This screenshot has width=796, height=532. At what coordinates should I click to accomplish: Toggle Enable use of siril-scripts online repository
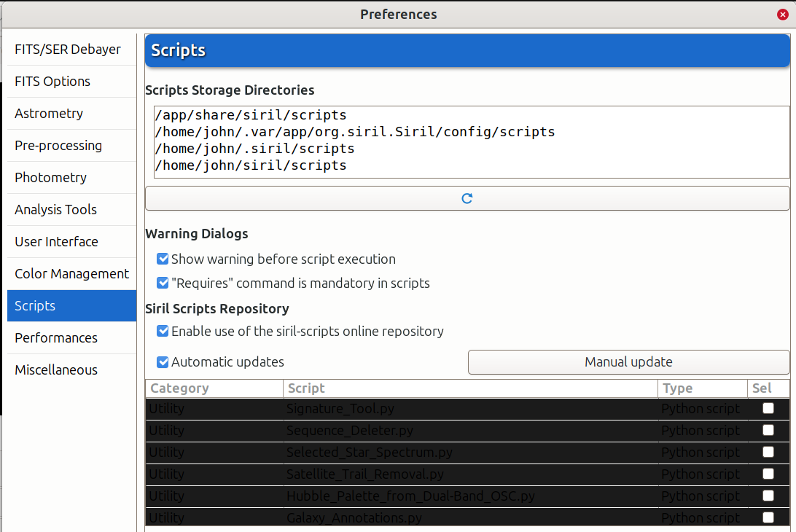pos(163,331)
